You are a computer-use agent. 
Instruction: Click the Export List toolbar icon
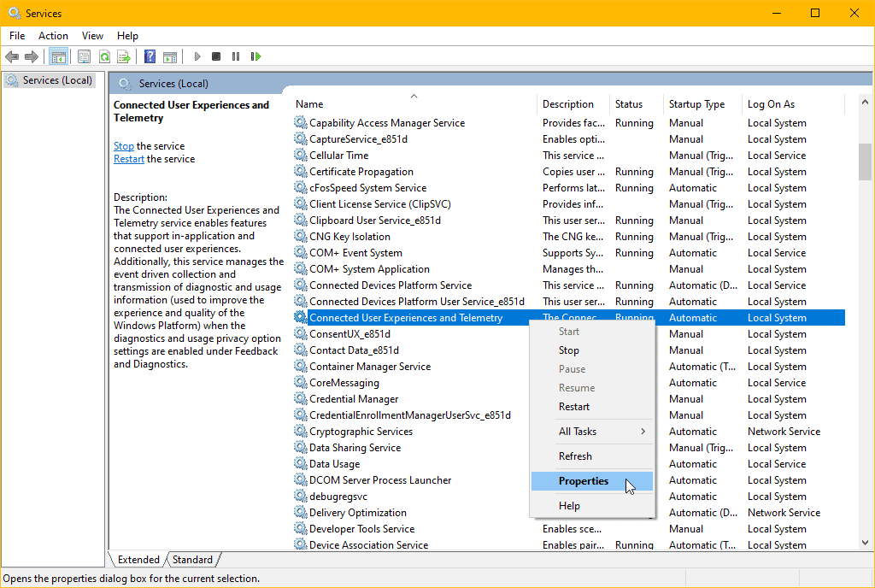(x=125, y=56)
